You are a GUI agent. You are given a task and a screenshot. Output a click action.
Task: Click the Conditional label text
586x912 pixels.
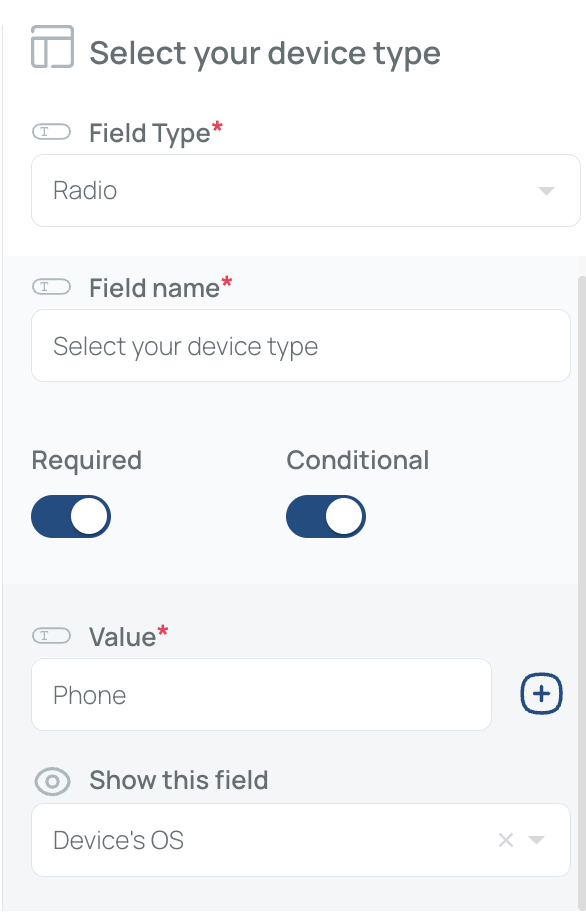click(x=358, y=460)
